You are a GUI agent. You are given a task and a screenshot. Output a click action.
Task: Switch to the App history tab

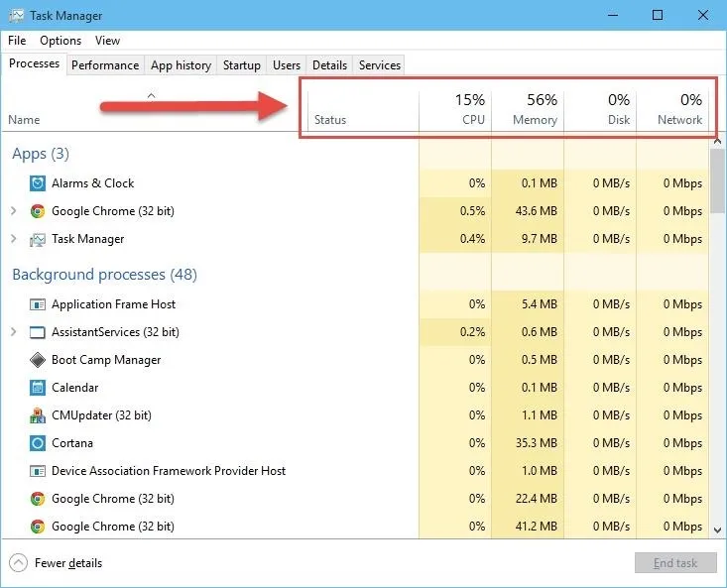[x=181, y=65]
